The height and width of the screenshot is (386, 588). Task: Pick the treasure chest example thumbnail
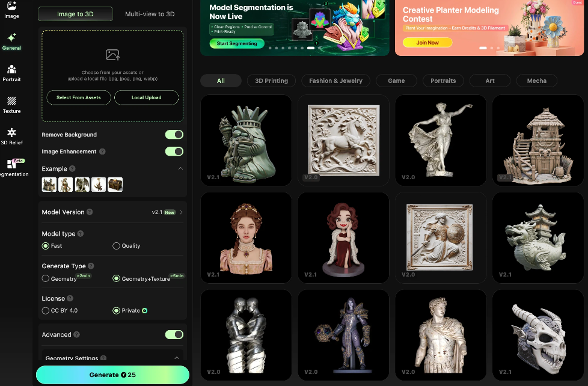pos(115,185)
